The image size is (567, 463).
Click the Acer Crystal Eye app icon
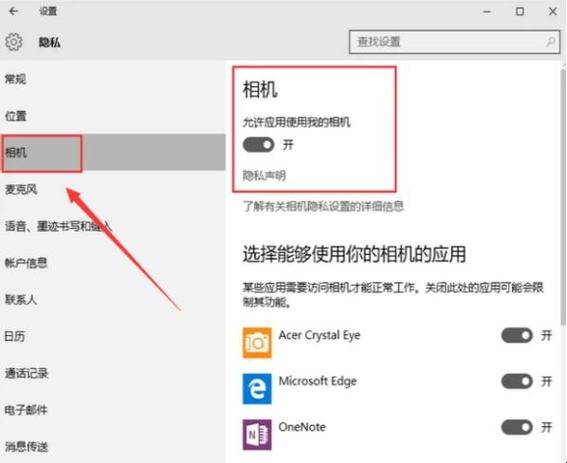coord(257,343)
